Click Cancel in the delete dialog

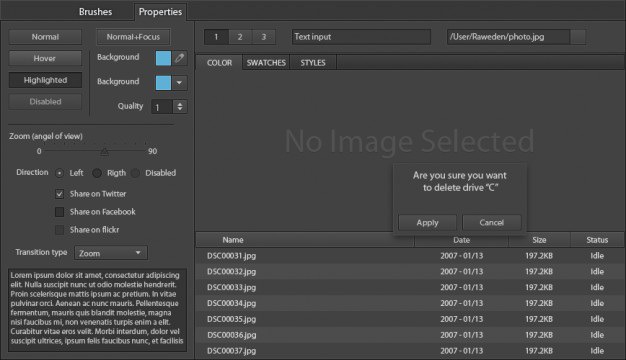[x=491, y=223]
